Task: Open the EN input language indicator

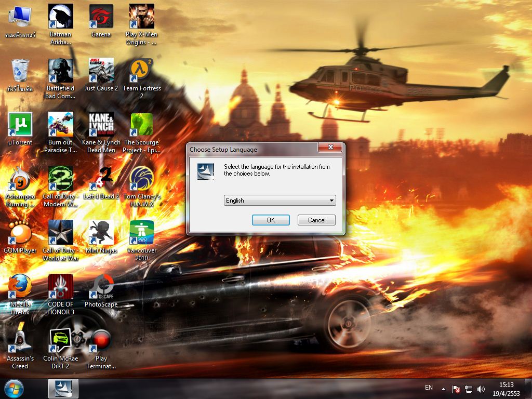Action: click(x=429, y=388)
